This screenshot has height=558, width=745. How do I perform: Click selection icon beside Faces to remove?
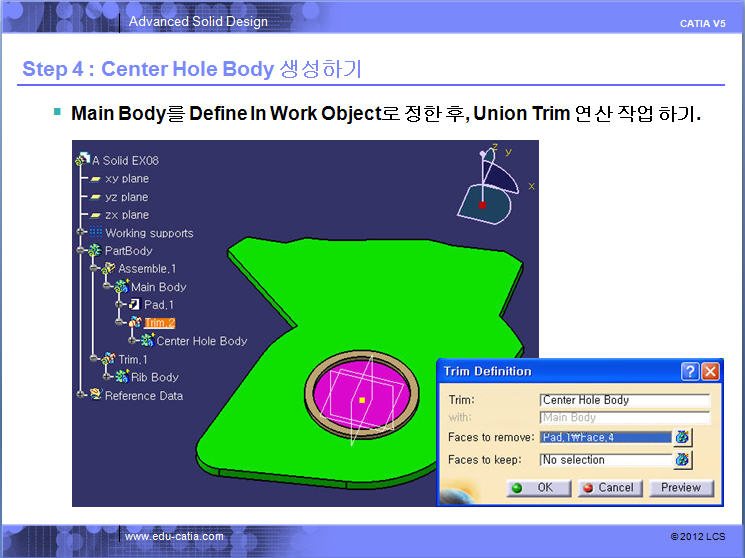pos(683,437)
